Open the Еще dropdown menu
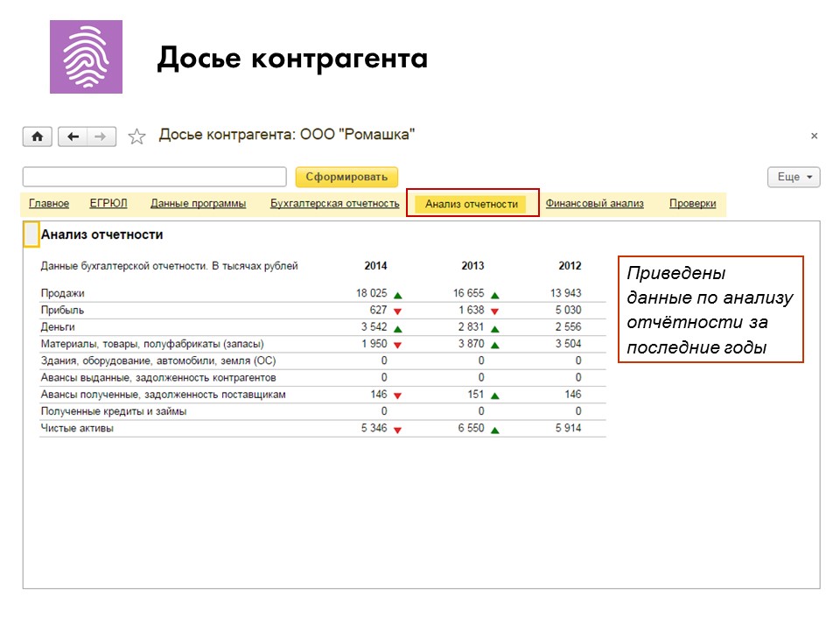The width and height of the screenshot is (840, 630). pos(794,177)
